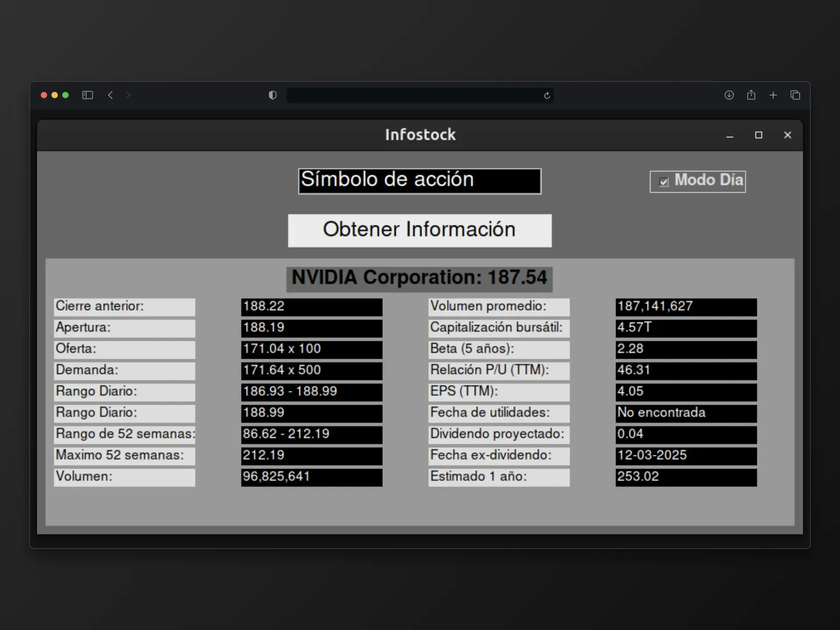
Task: Click the 188.99 value field
Action: click(311, 414)
